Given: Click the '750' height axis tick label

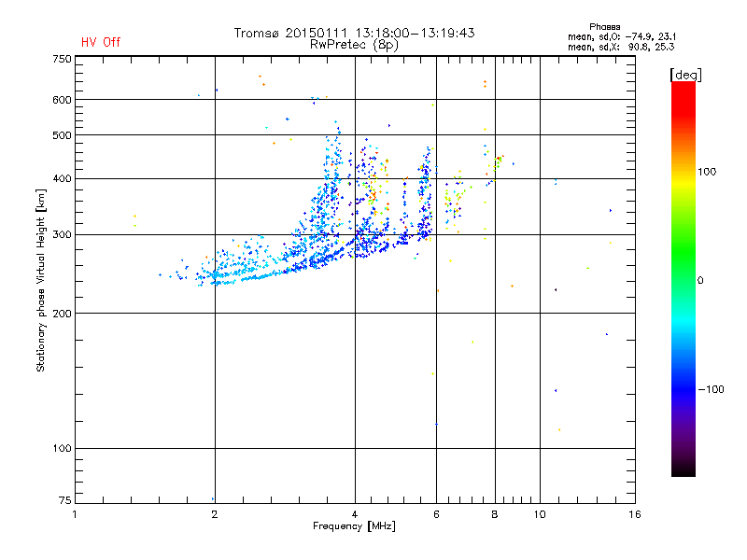Looking at the screenshot, I should tap(62, 59).
